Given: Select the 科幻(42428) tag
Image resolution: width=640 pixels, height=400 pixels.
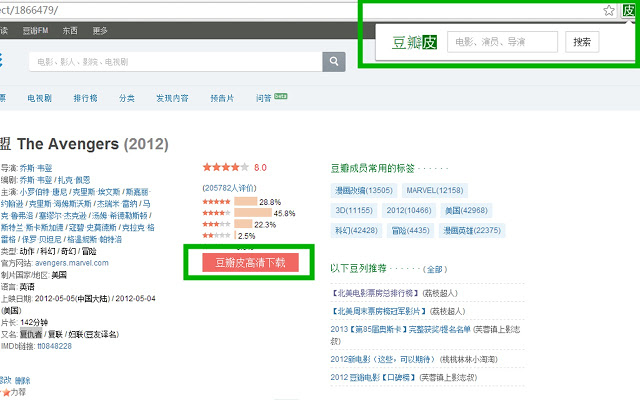Looking at the screenshot, I should pyautogui.click(x=356, y=230).
